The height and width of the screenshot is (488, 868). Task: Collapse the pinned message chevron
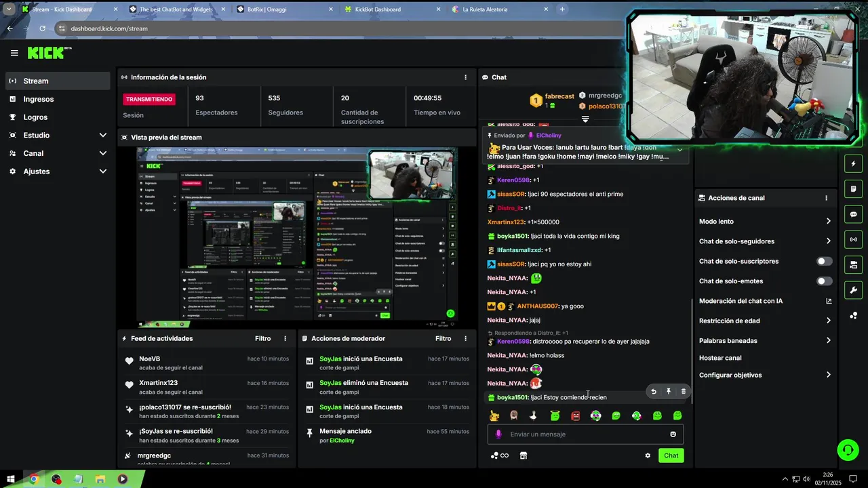click(679, 149)
